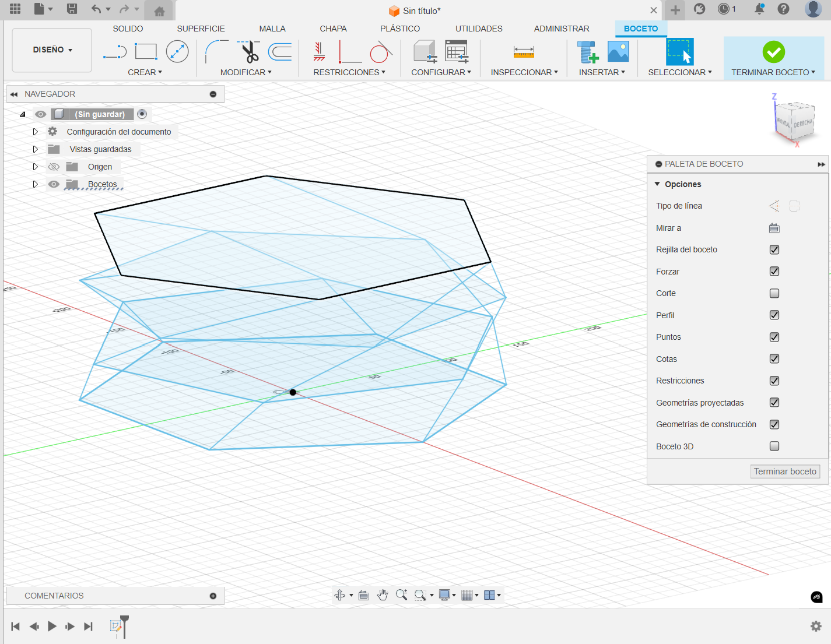Enable the Corte checkbox

pyautogui.click(x=774, y=293)
